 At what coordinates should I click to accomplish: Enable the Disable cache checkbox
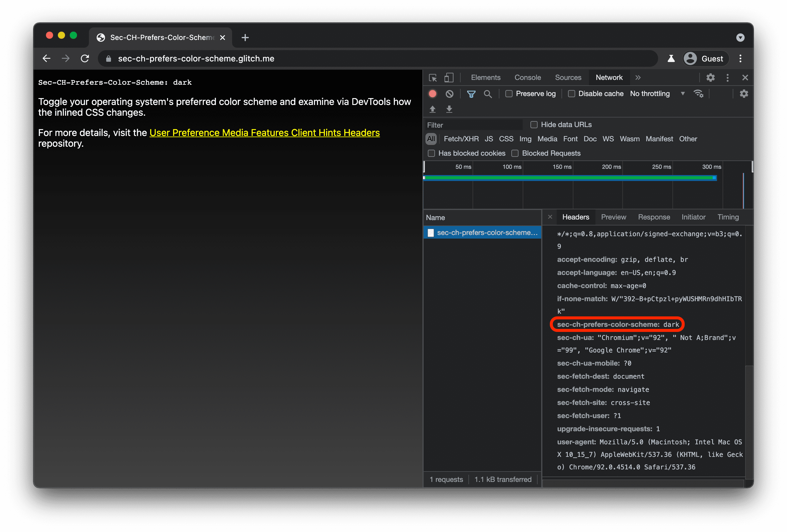coord(571,93)
